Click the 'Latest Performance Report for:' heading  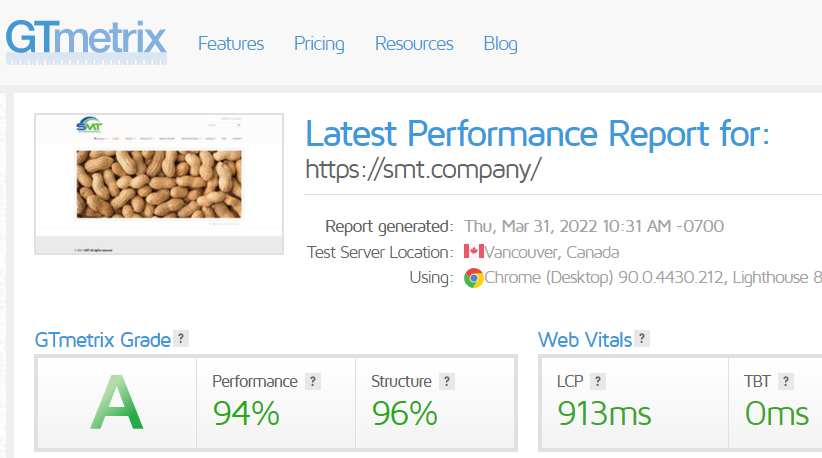(537, 134)
